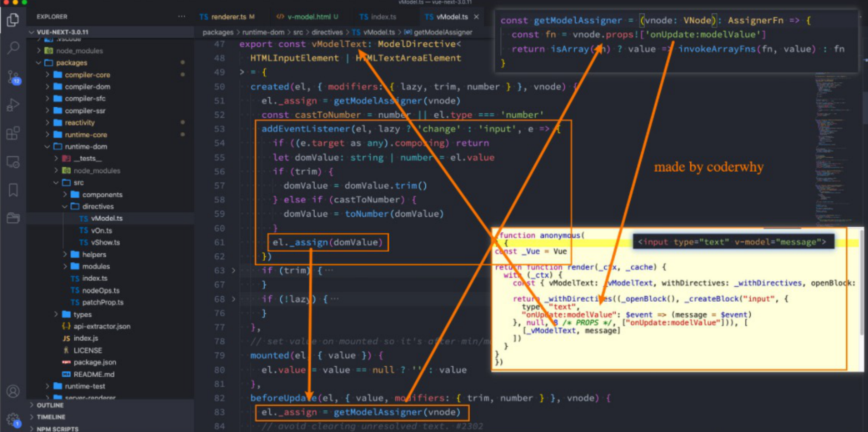Click 'el._assign(domValue)' on line 61
This screenshot has height=432, width=868.
point(328,242)
